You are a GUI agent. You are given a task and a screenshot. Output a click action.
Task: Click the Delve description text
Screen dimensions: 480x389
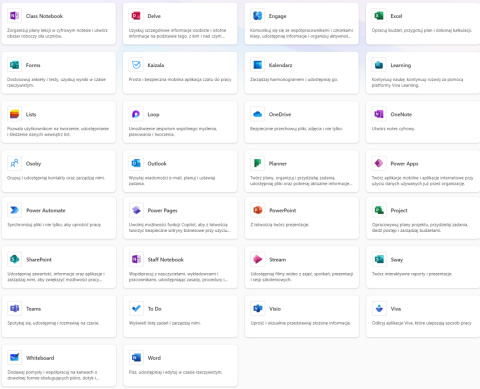(x=177, y=33)
